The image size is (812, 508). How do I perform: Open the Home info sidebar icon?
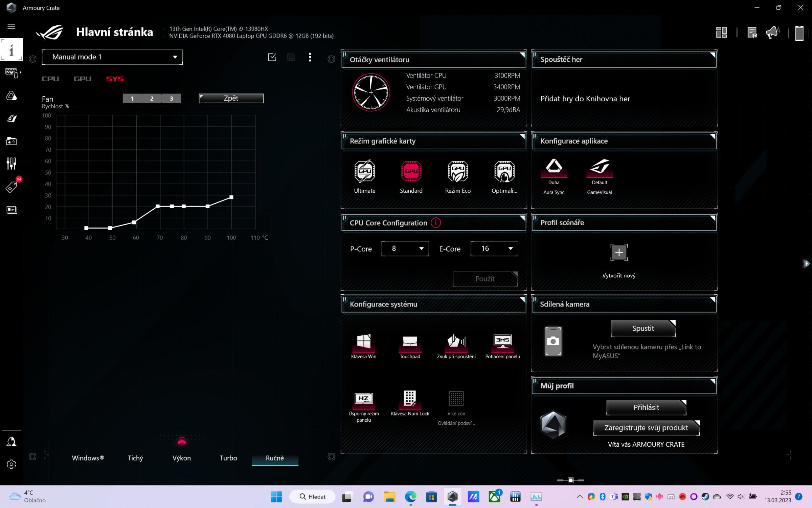pyautogui.click(x=11, y=50)
